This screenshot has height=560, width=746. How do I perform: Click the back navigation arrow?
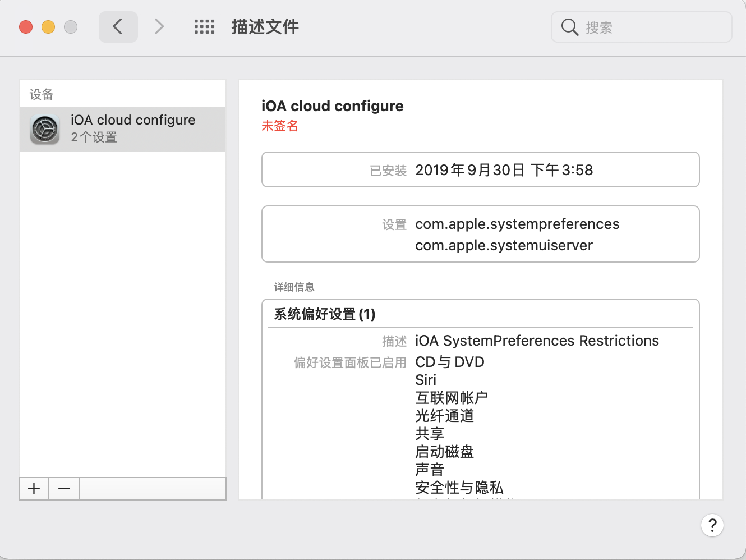coord(118,26)
